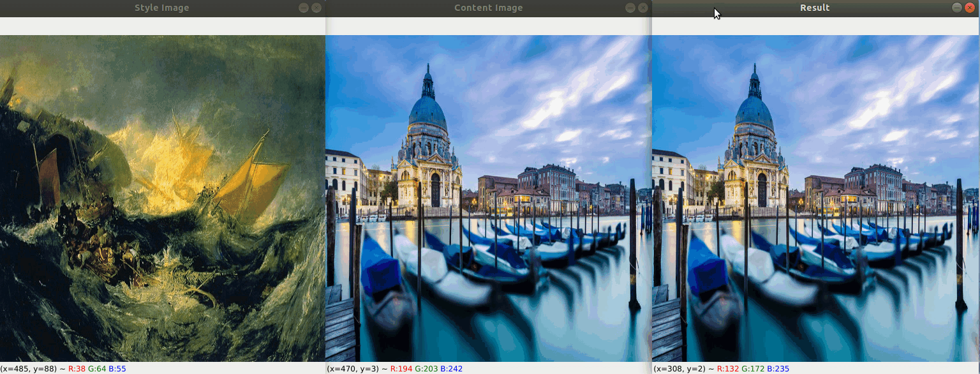Click the shipwreck painting in Style Image
This screenshot has width=980, height=374.
162,198
